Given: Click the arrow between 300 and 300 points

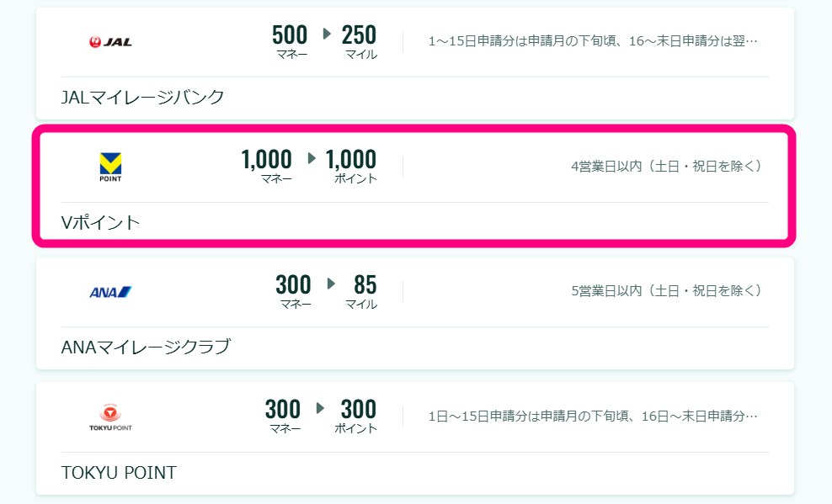Looking at the screenshot, I should (320, 408).
